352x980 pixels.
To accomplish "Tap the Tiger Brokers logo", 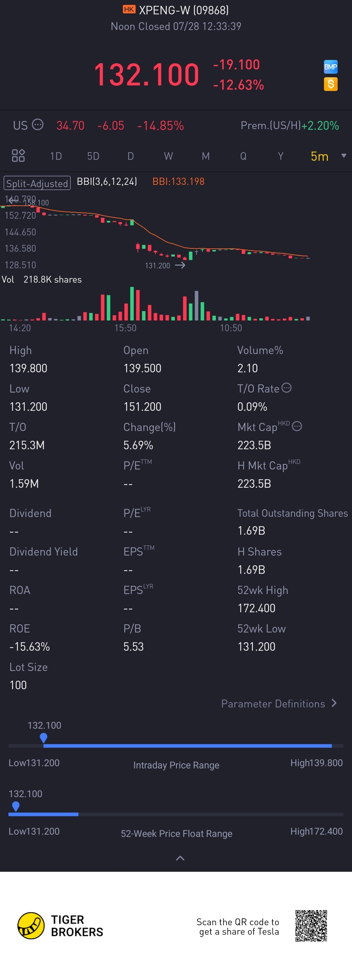I will tap(31, 925).
